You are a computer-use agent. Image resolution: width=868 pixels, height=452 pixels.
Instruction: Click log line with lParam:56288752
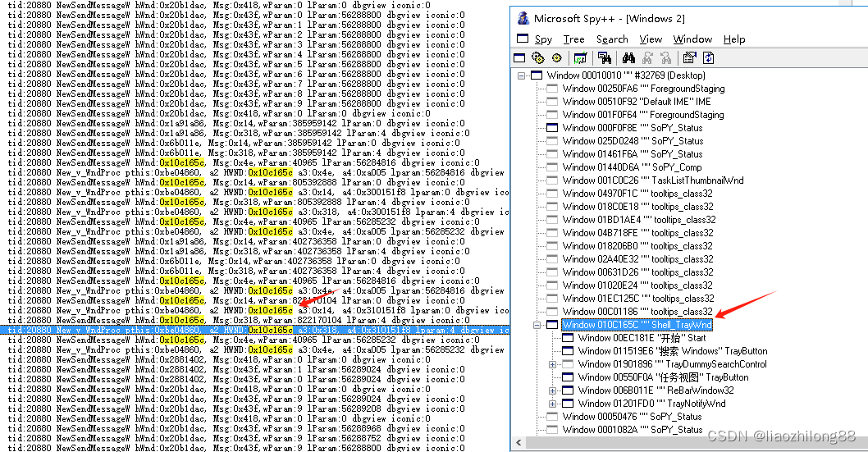(x=236, y=438)
